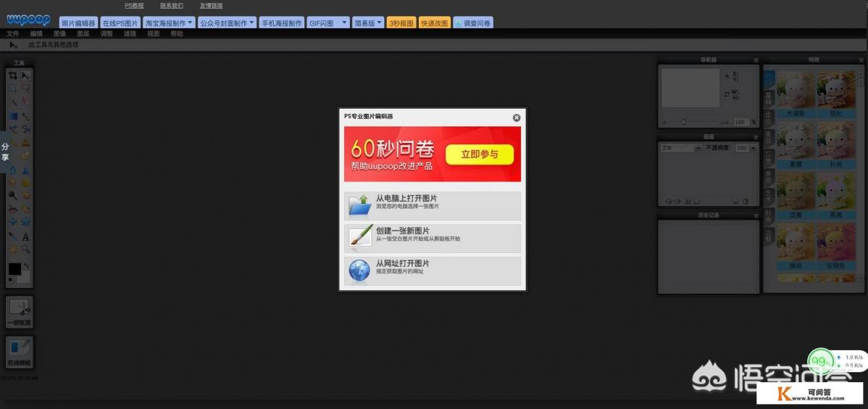
Task: Apply the 泛黄 effect thumbnail
Action: [x=796, y=196]
